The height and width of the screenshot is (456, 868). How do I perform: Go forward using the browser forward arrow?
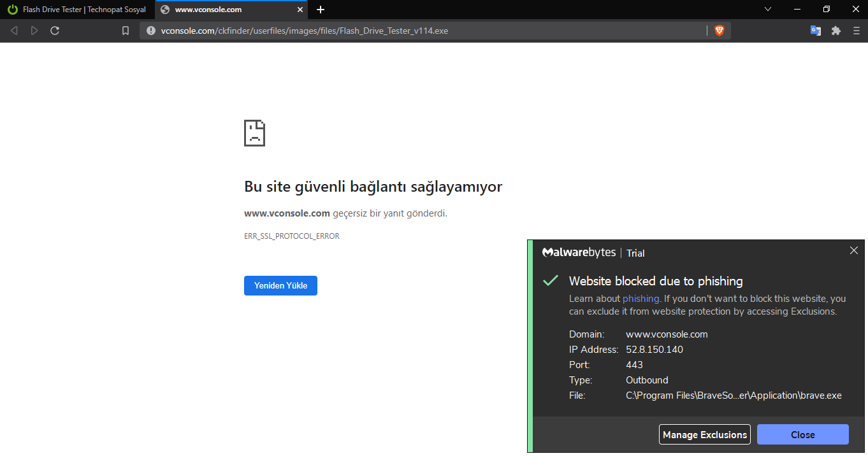pos(34,31)
